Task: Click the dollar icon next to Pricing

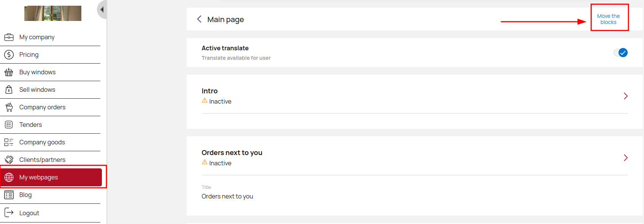Action: (9, 54)
